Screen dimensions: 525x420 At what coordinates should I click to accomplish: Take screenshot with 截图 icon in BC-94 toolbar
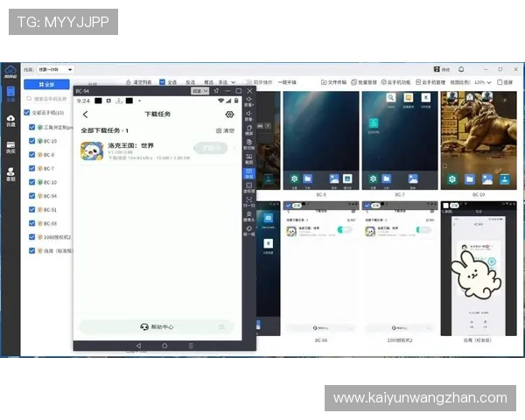(249, 159)
